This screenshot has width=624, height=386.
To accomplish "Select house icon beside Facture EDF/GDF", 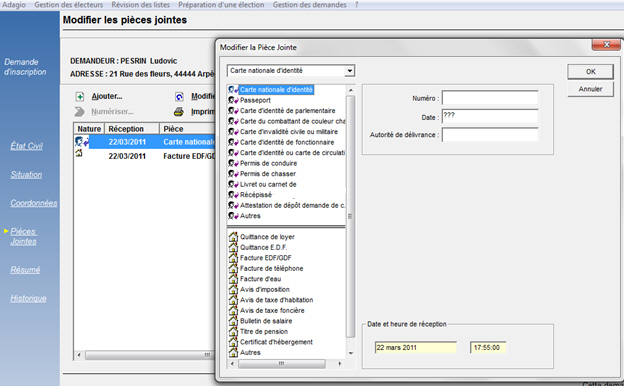I will point(233,258).
